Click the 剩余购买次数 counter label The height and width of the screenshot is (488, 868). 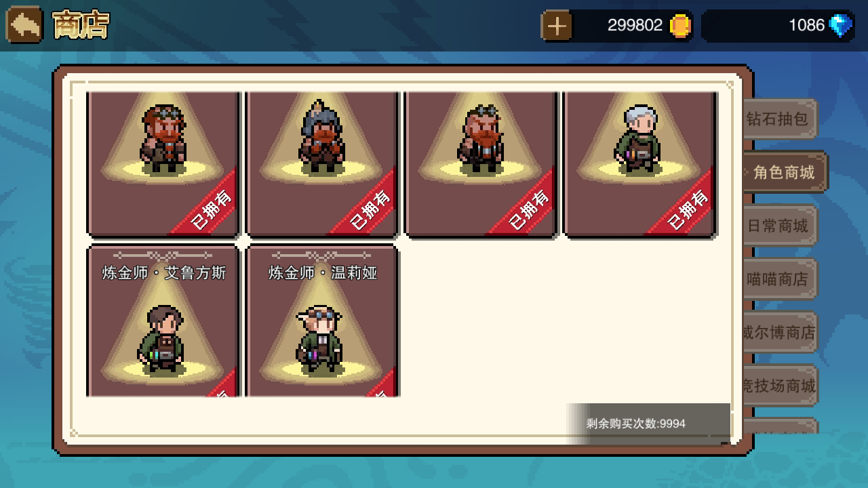point(636,424)
